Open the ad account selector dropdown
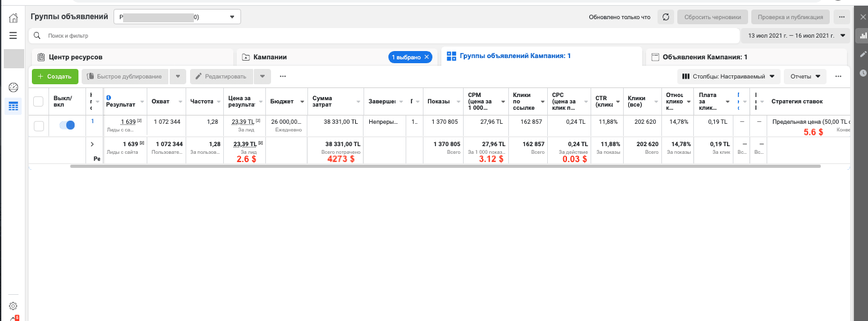 (177, 17)
